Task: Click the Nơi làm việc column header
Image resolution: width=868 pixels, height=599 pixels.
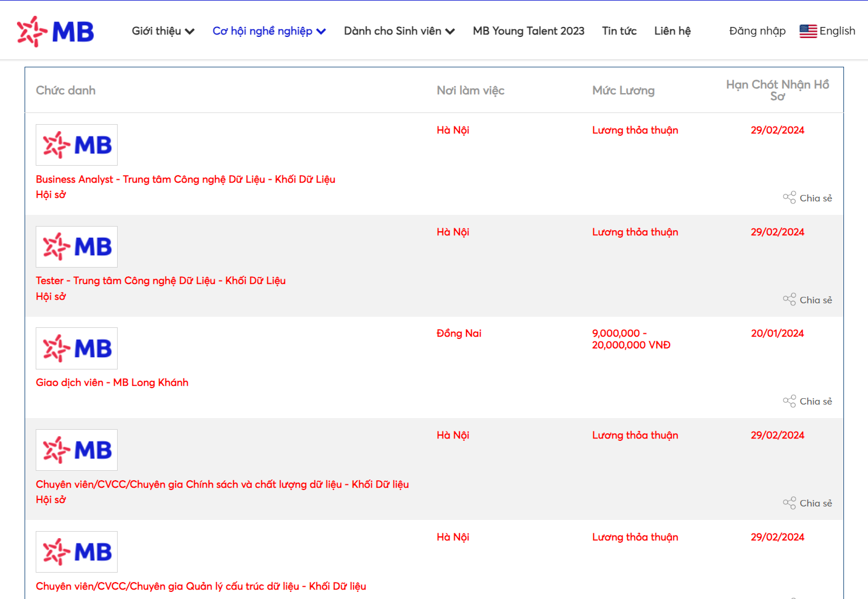Action: coord(471,90)
